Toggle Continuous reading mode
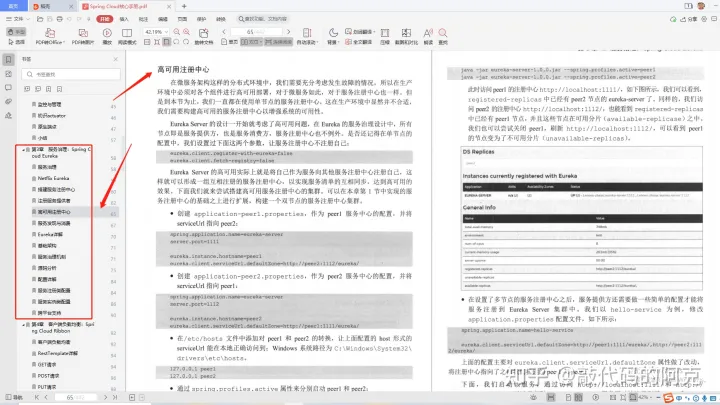This screenshot has height=405, width=720. point(279,42)
